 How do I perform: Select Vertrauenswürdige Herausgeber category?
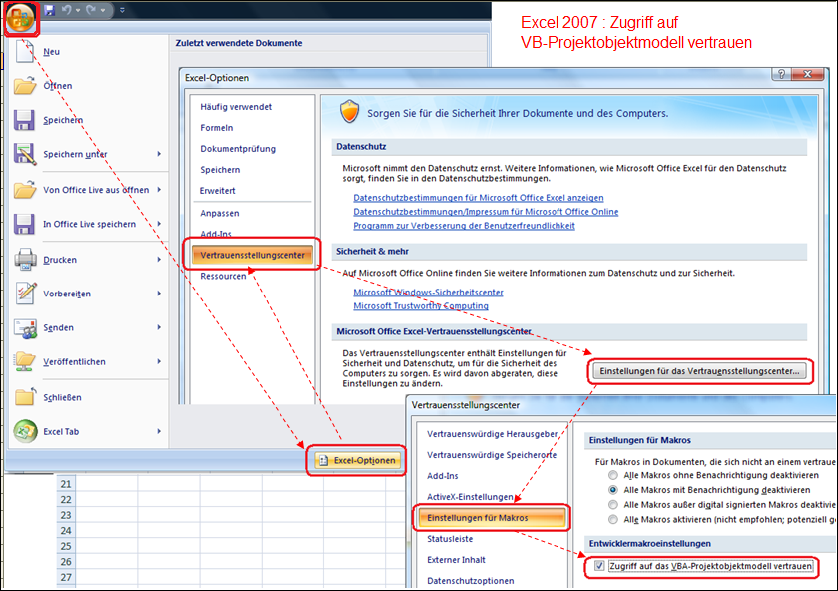click(492, 434)
